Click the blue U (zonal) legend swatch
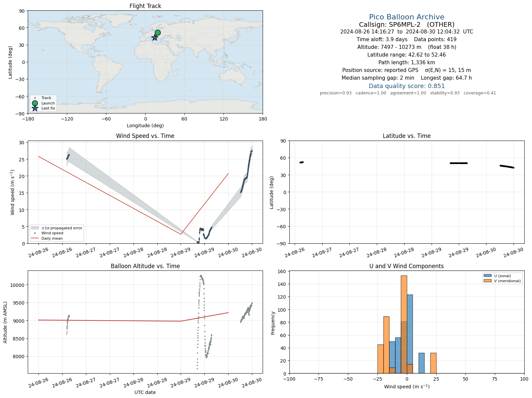Viewport: 532px width, 398px height. [x=487, y=276]
